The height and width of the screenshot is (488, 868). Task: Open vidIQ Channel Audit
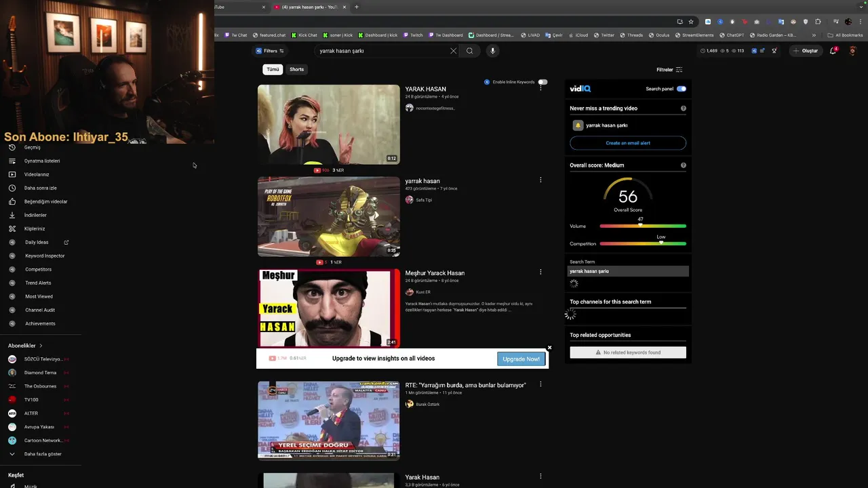[x=40, y=310]
